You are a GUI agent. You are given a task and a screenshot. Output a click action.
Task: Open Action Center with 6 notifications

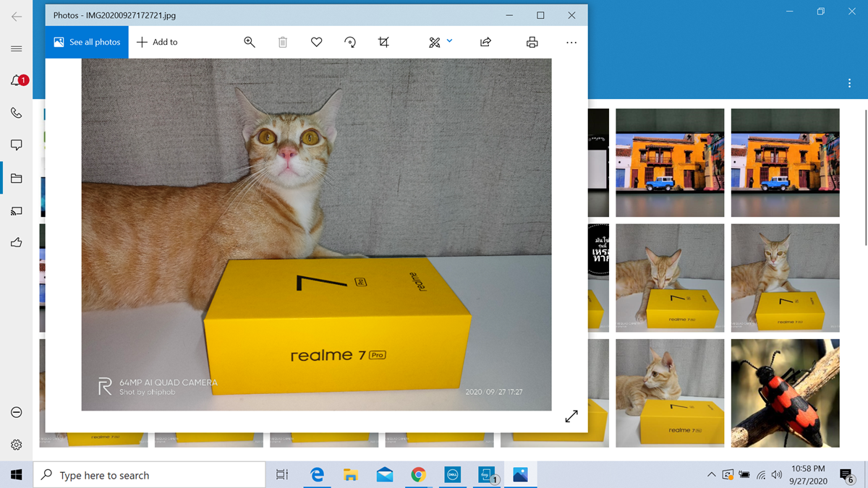(x=847, y=475)
